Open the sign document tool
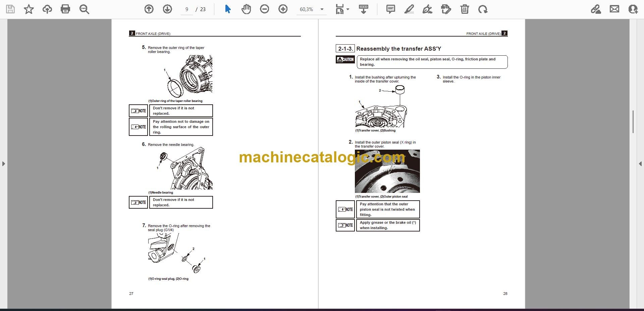Viewport: 644px width, 311px height. pos(428,9)
